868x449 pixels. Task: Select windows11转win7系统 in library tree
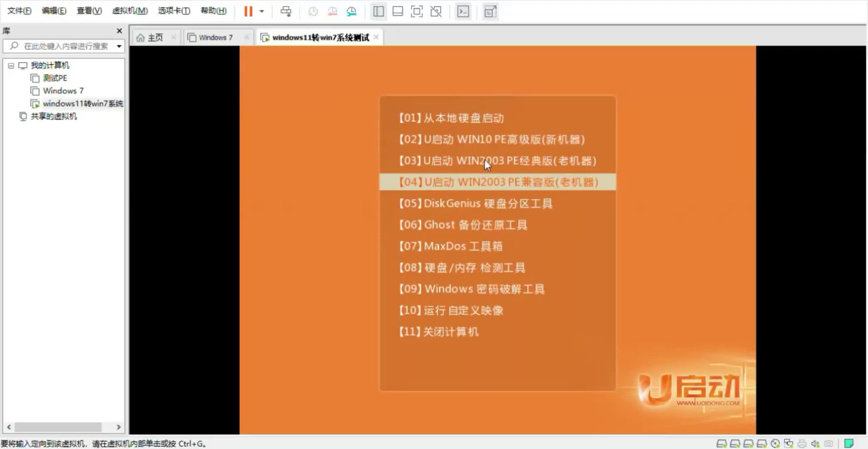(82, 104)
